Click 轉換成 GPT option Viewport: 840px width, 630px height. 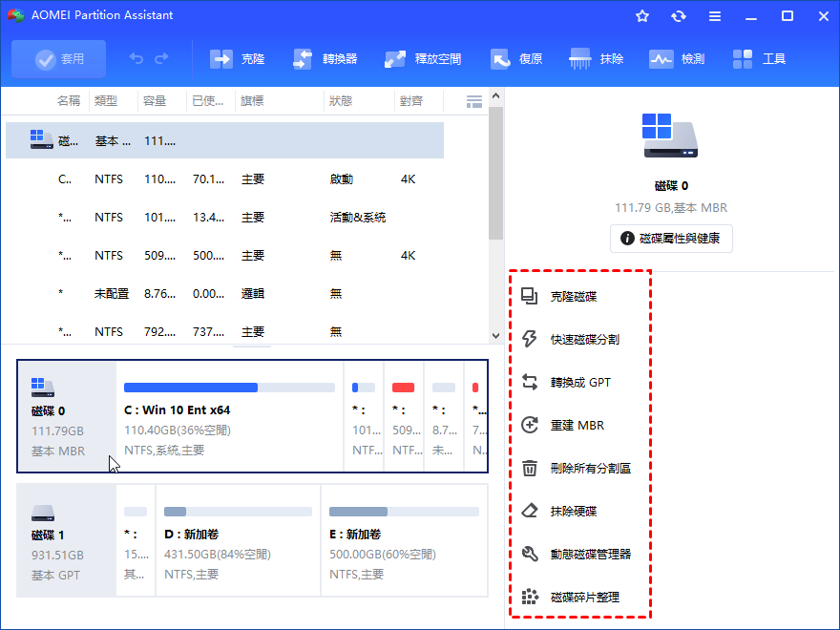[x=580, y=383]
